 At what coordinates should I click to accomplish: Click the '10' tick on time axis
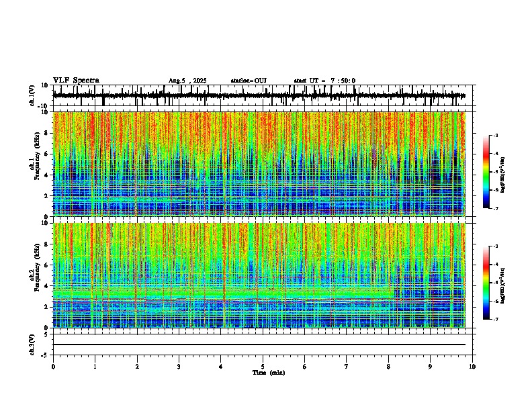472,367
